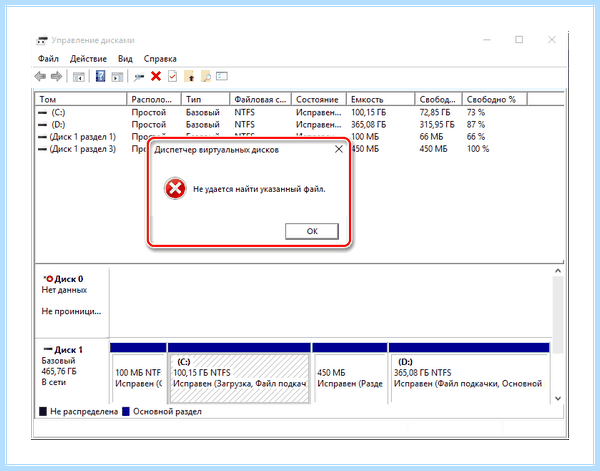
Task: Close the Управление дисками window
Action: click(x=551, y=40)
